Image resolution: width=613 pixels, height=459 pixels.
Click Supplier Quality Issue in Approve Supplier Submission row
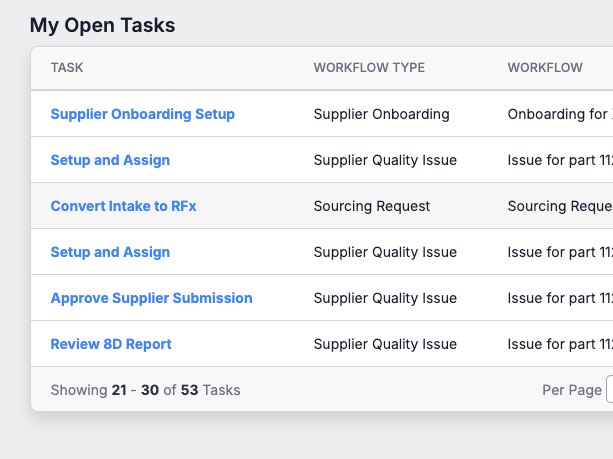(x=385, y=298)
